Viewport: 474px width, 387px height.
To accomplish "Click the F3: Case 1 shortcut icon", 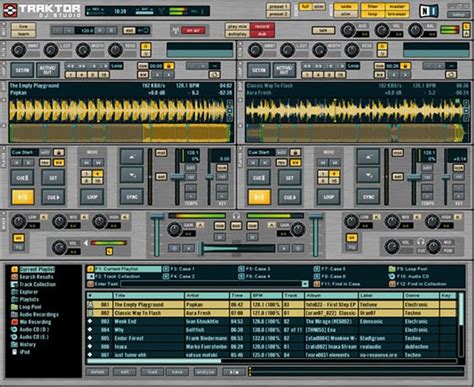I will (x=166, y=269).
